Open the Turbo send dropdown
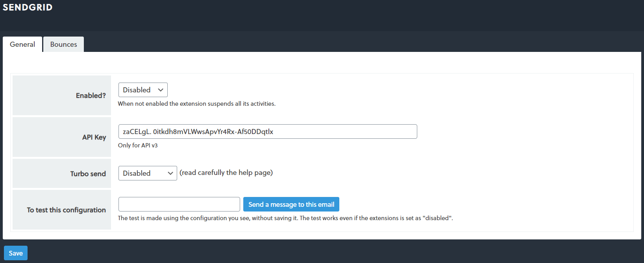 tap(148, 173)
